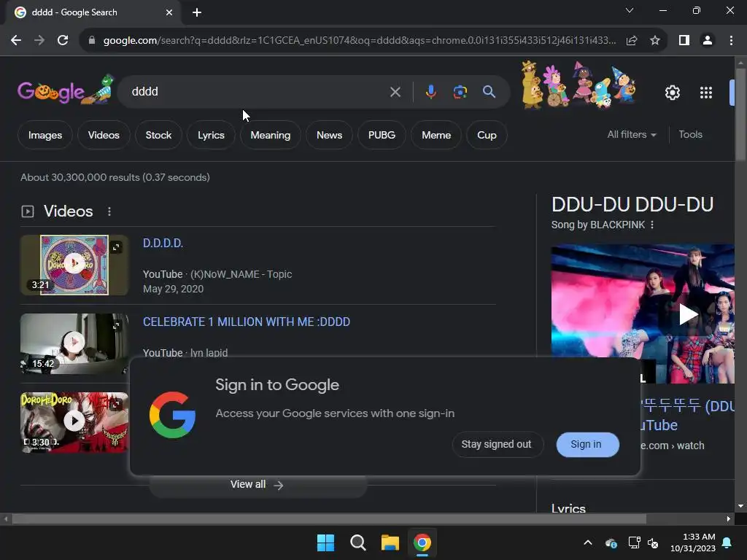
Task: Click the Sign in button
Action: click(587, 444)
